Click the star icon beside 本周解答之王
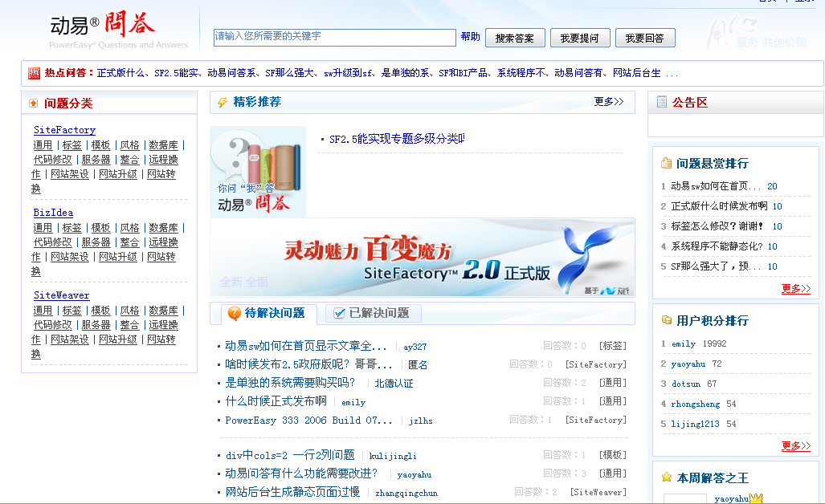 tap(666, 478)
